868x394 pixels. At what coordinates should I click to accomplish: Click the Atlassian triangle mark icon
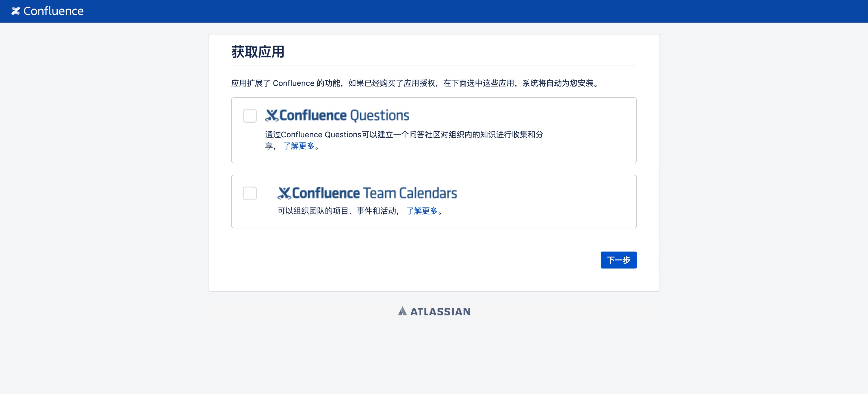point(403,311)
